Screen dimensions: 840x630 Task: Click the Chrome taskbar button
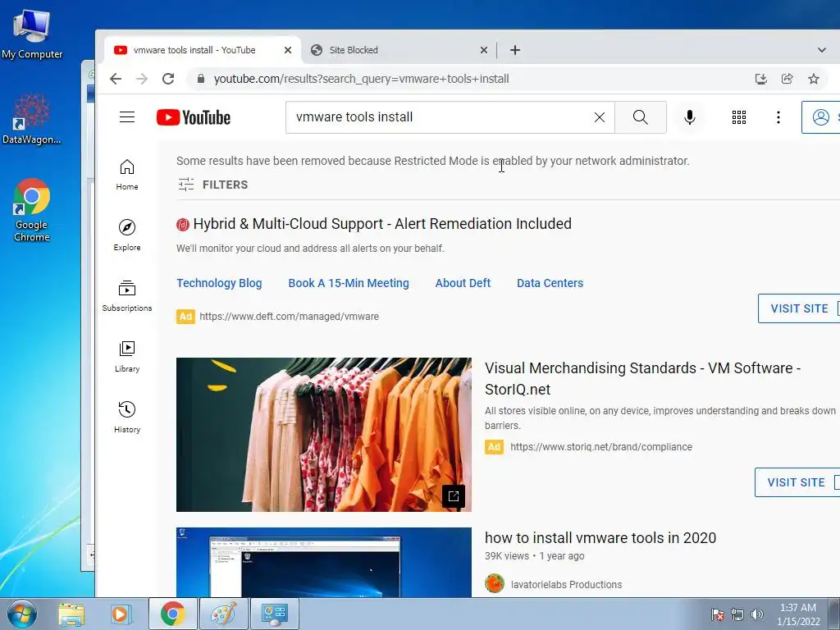(x=172, y=614)
